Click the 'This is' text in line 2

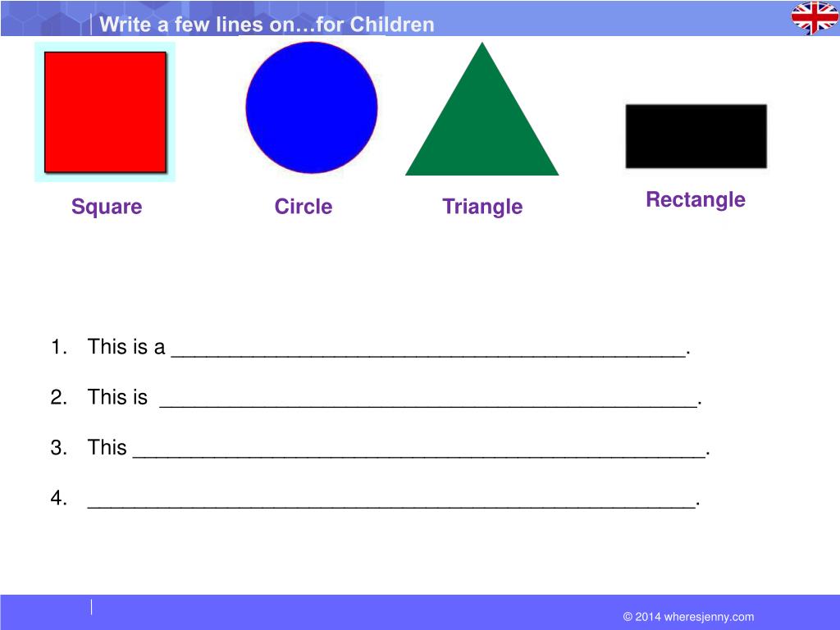click(117, 397)
